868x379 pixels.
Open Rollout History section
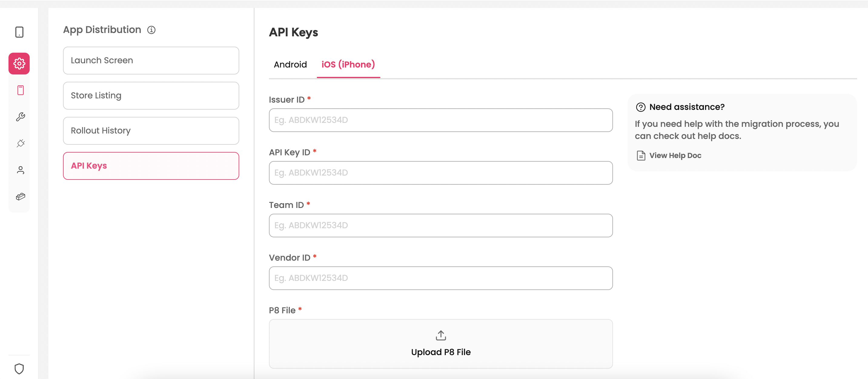pyautogui.click(x=151, y=130)
